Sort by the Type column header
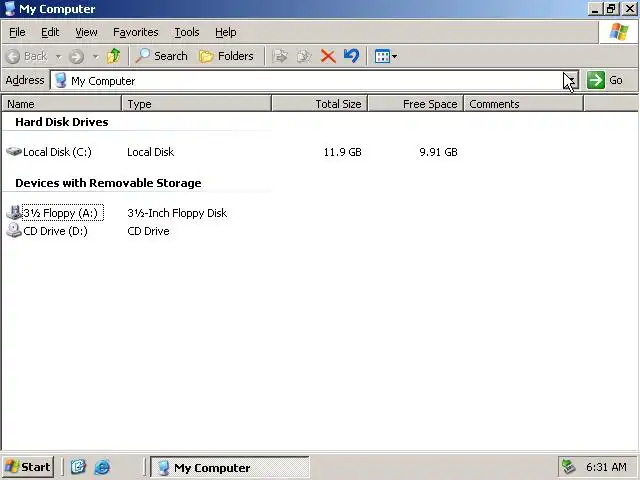 click(x=196, y=104)
